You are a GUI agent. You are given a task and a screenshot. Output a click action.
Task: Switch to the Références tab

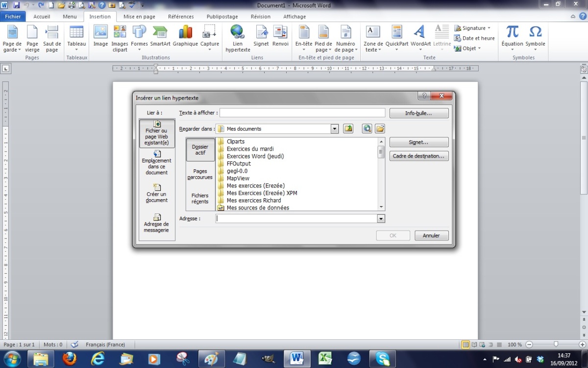point(181,16)
